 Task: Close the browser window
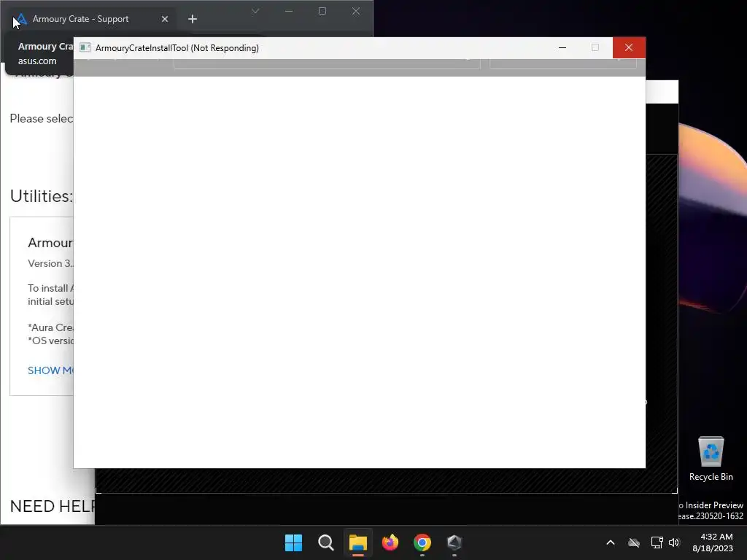coord(356,11)
